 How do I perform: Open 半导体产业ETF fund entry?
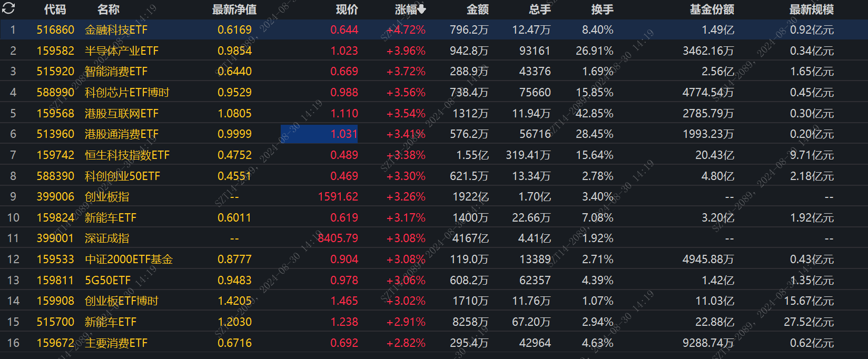[122, 51]
